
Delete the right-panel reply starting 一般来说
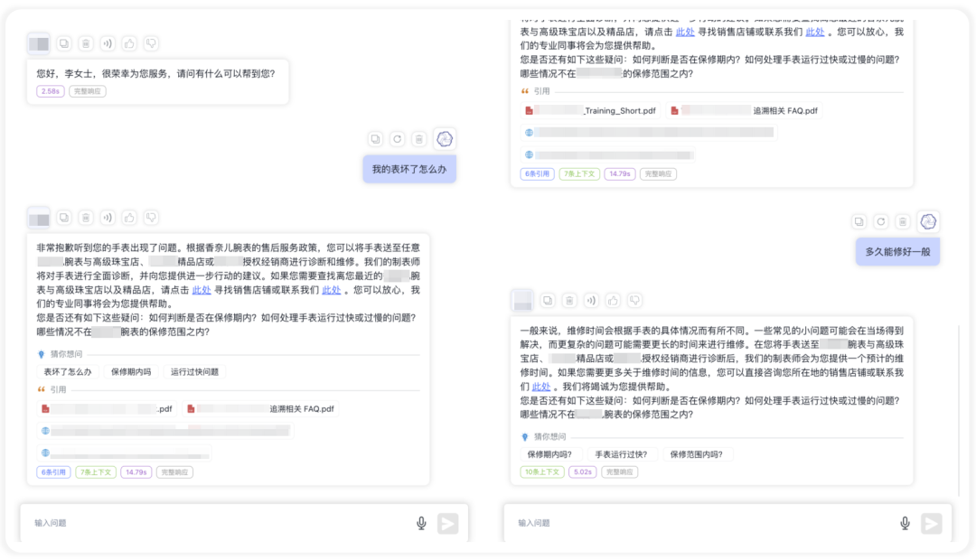569,301
